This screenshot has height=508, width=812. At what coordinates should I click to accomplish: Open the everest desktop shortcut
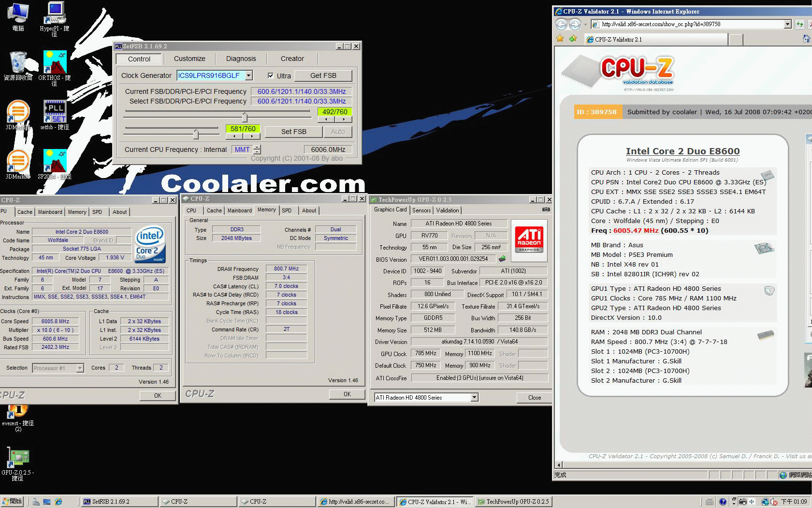pyautogui.click(x=18, y=418)
